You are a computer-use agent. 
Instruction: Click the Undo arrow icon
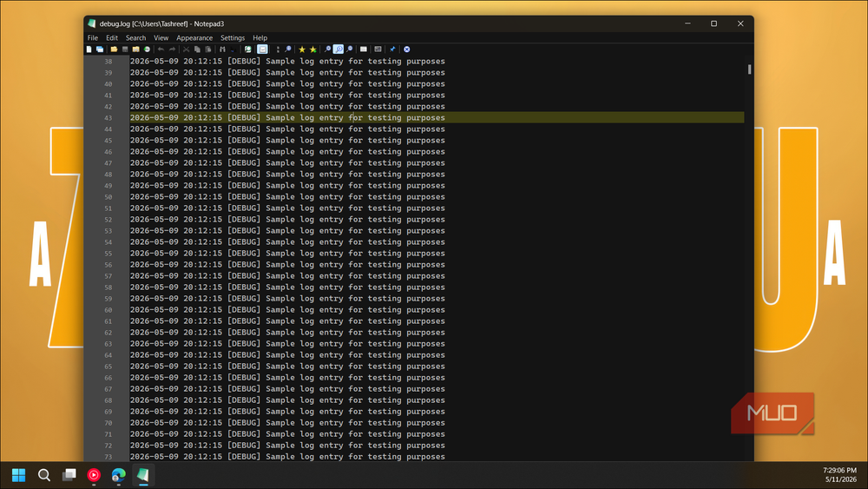161,50
